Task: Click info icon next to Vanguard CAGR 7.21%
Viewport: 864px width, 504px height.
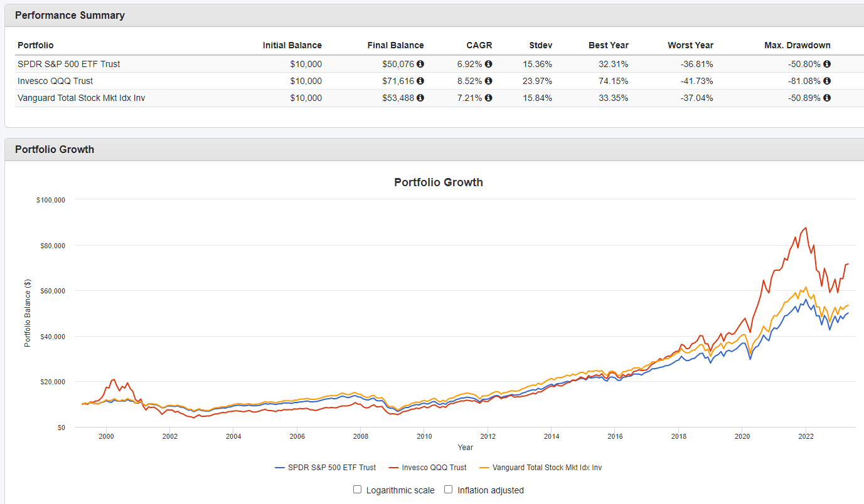Action: click(488, 98)
